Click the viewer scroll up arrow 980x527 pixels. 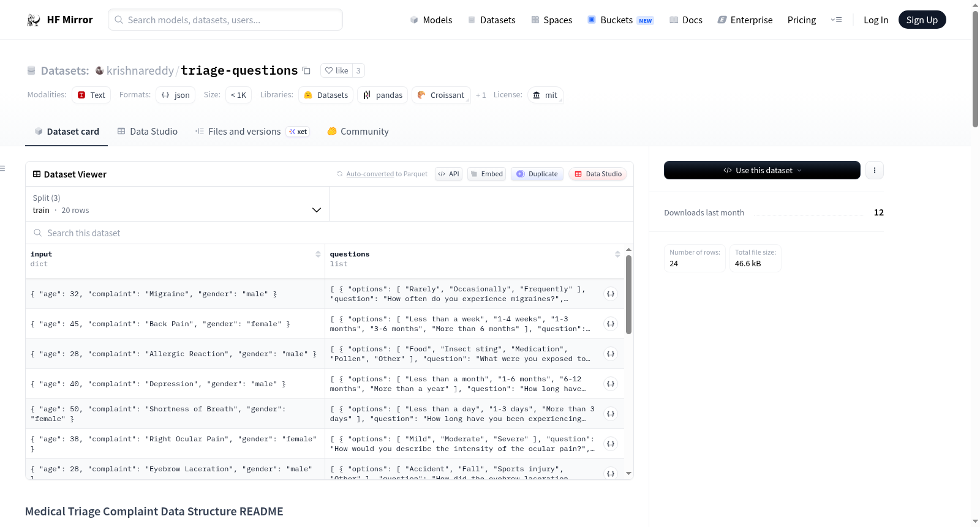628,250
